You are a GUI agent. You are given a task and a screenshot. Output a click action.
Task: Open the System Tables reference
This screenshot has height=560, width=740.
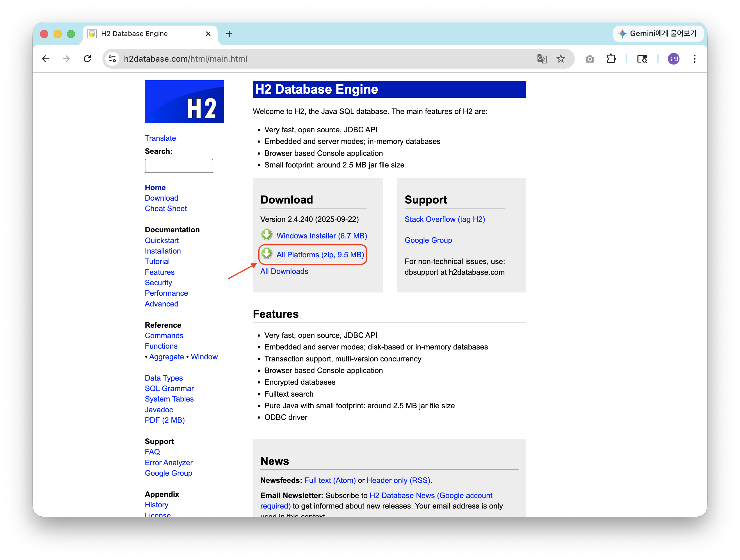[169, 399]
